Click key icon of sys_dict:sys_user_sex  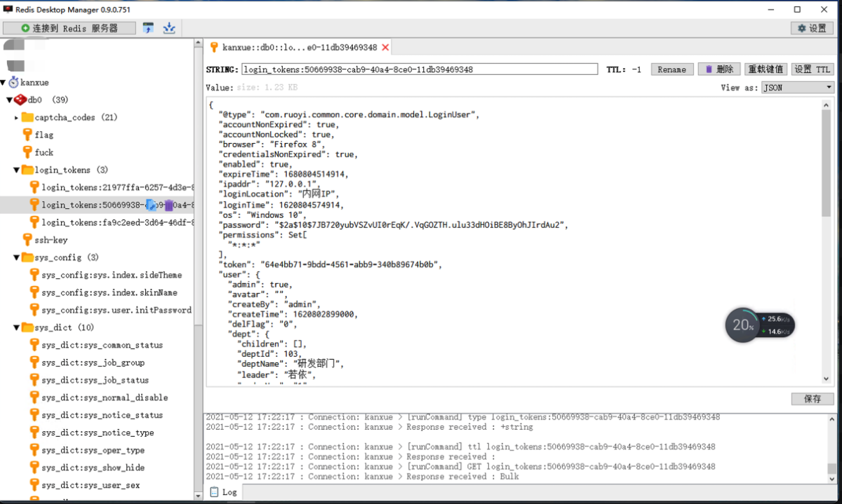point(34,485)
